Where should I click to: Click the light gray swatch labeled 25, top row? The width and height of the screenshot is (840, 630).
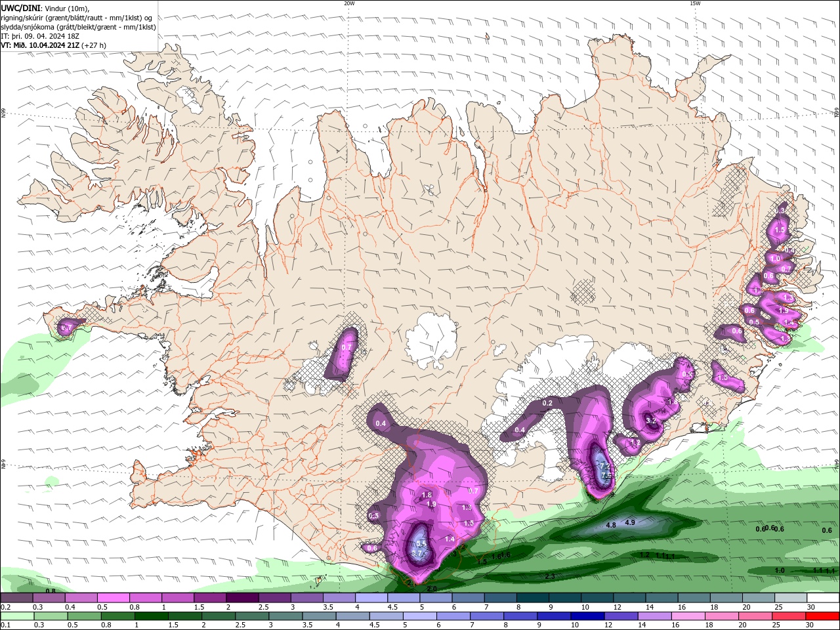coord(791,598)
